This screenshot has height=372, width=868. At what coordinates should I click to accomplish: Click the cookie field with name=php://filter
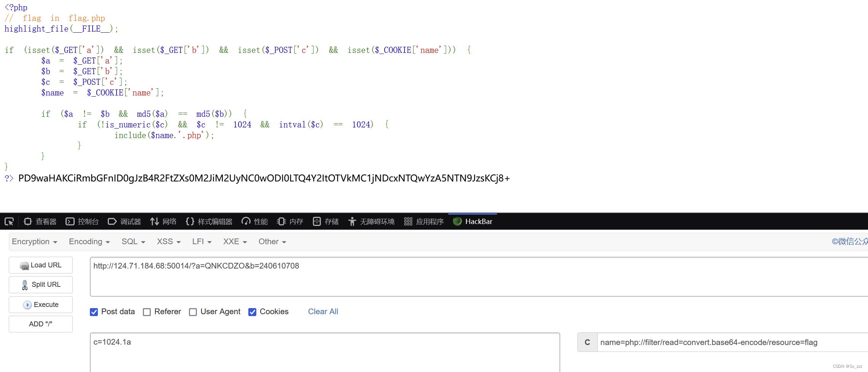tap(732, 342)
